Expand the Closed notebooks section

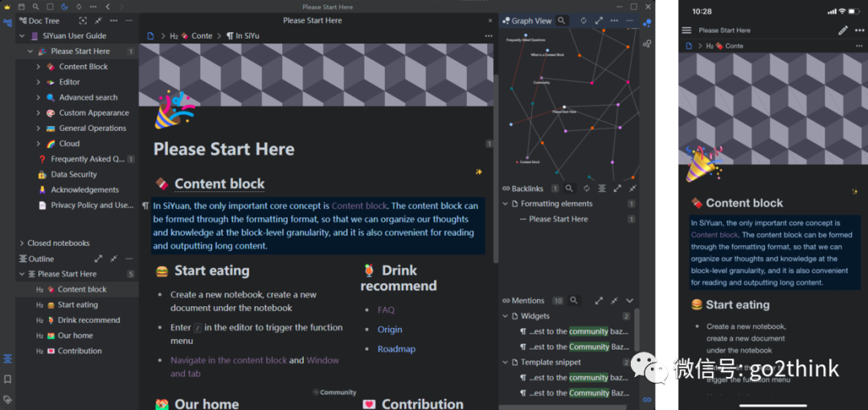[x=23, y=244]
